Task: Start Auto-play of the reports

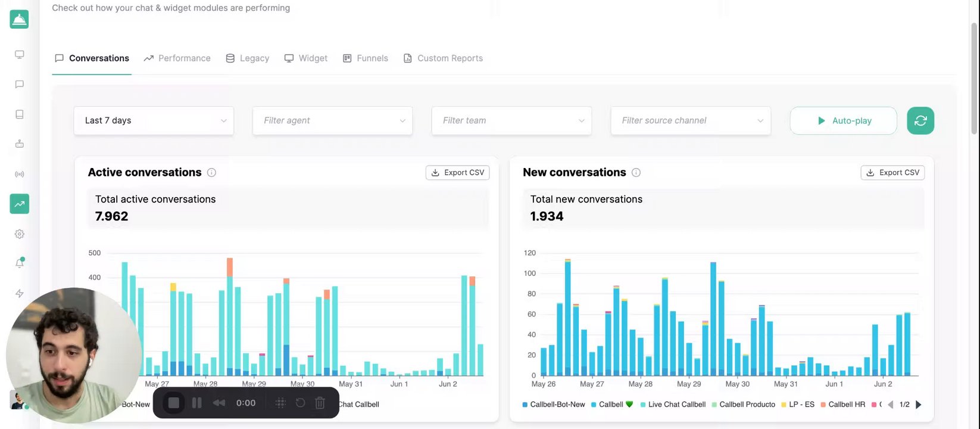Action: [x=843, y=121]
